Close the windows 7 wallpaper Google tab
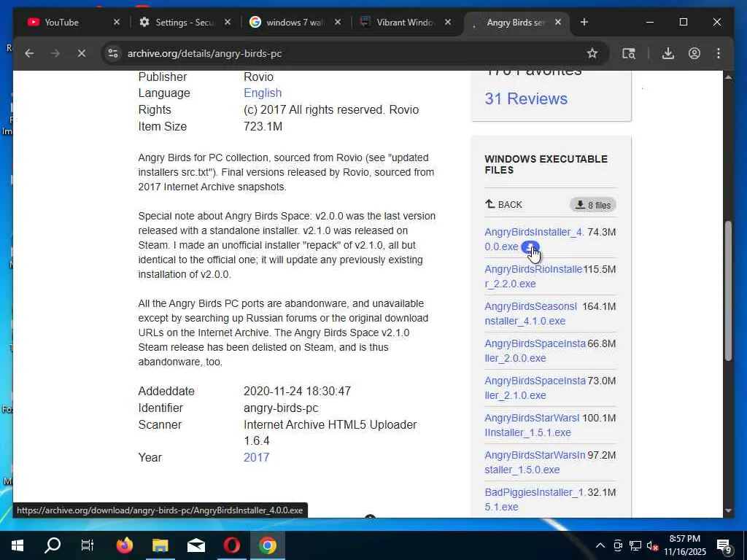This screenshot has width=747, height=560. click(338, 22)
